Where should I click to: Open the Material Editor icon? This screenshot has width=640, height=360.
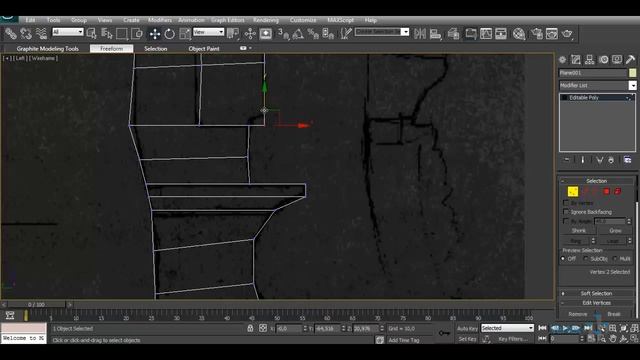coord(519,34)
